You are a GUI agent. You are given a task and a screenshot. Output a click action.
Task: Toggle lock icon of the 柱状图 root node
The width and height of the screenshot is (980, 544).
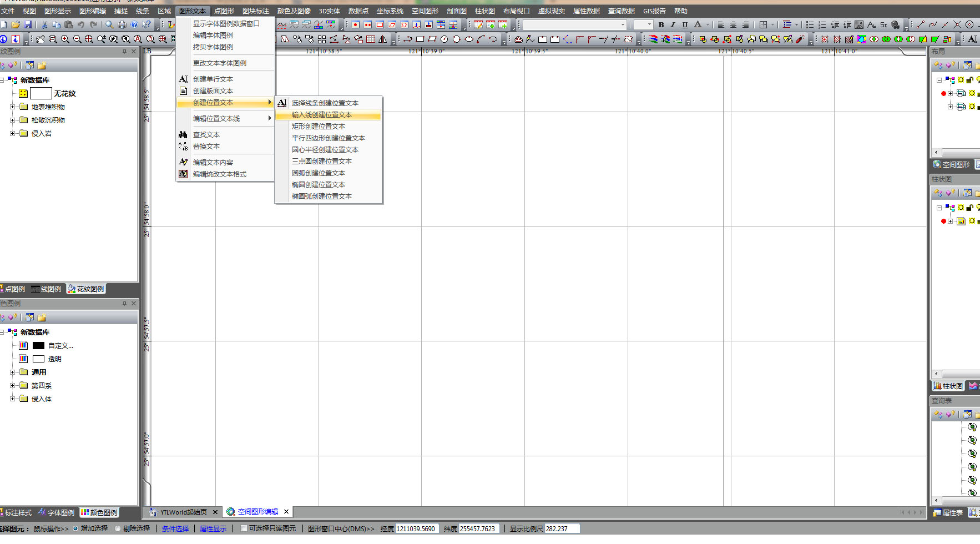click(970, 208)
